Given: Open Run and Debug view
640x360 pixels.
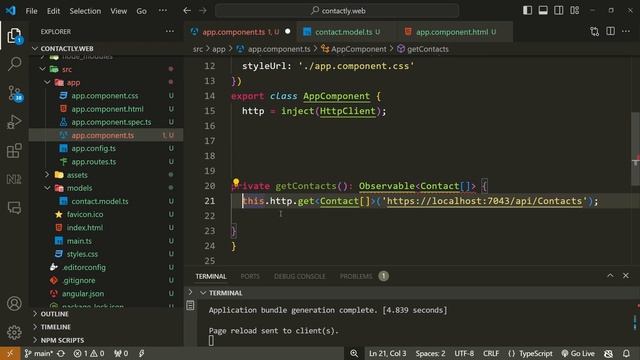Looking at the screenshot, I should pyautogui.click(x=14, y=122).
